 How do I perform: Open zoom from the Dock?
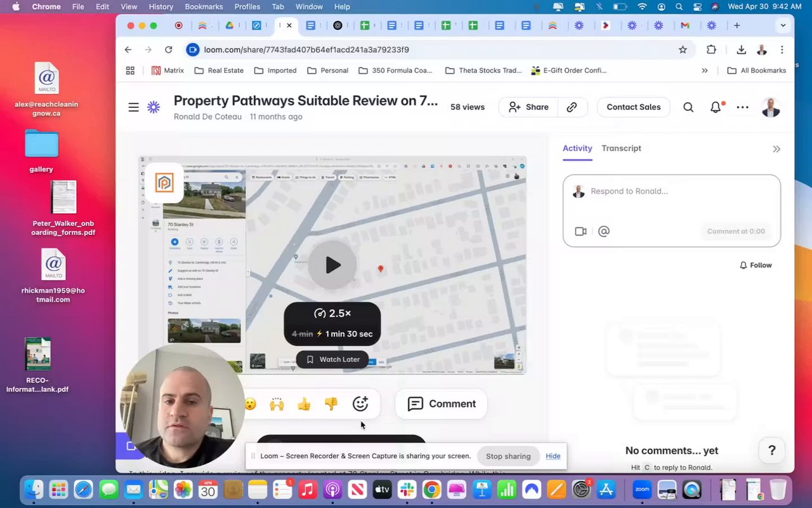(x=642, y=490)
